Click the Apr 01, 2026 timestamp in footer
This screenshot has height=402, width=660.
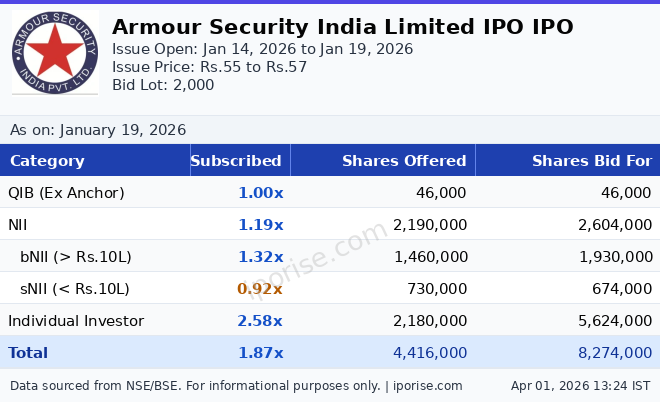580,386
